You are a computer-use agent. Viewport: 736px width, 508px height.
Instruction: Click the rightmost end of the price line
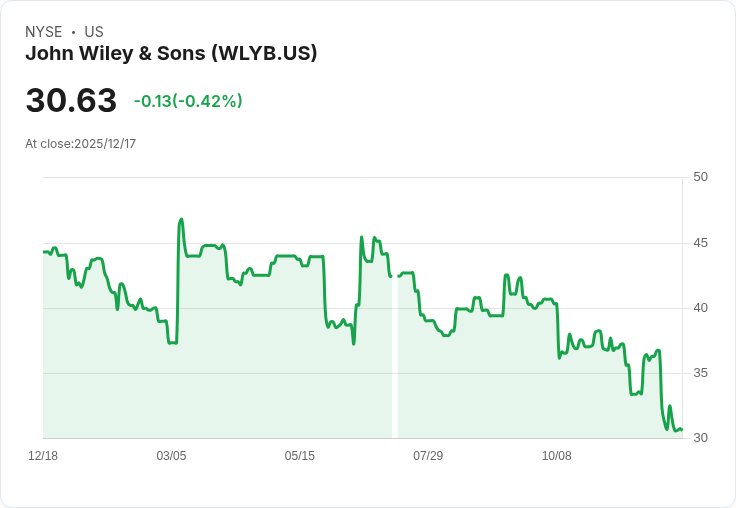click(x=681, y=430)
